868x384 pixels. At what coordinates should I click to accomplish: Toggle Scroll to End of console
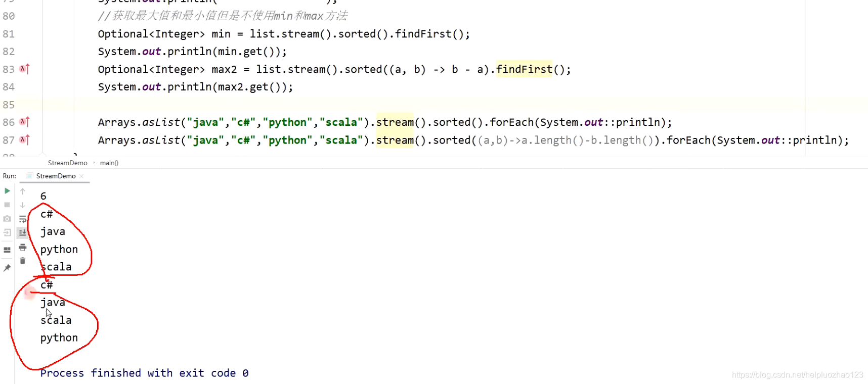coord(23,232)
